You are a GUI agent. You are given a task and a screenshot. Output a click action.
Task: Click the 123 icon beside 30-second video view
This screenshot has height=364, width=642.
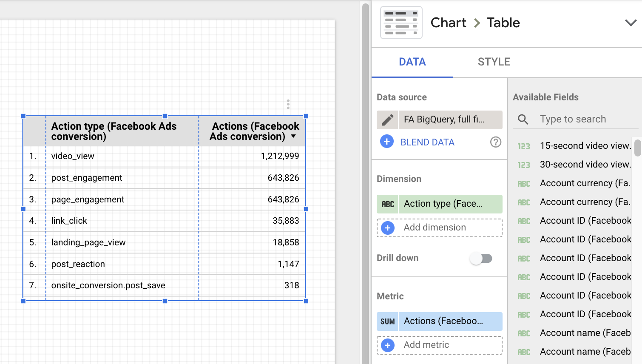(523, 165)
